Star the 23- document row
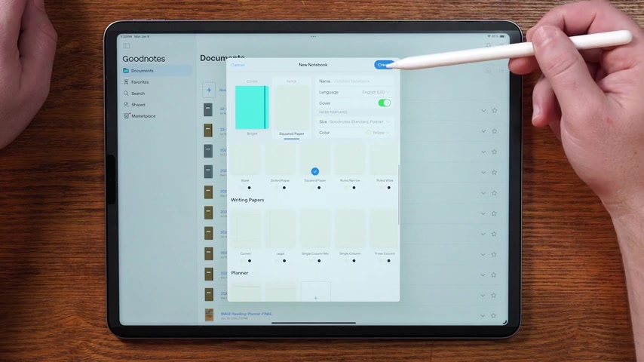Viewport: 644px width, 362px height. 495,130
